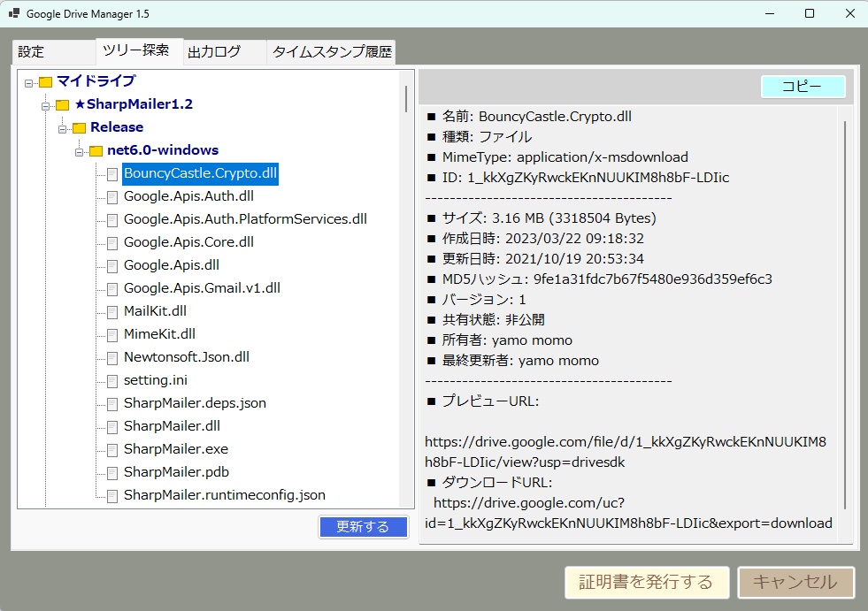This screenshot has height=611, width=868.
Task: Click file icon beside SharpMailer.exe
Action: pyautogui.click(x=111, y=450)
